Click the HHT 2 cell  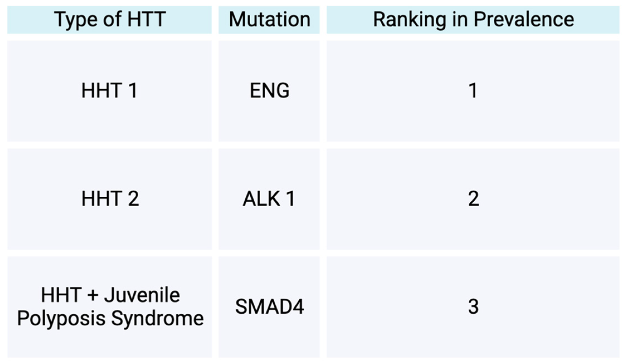click(x=109, y=199)
